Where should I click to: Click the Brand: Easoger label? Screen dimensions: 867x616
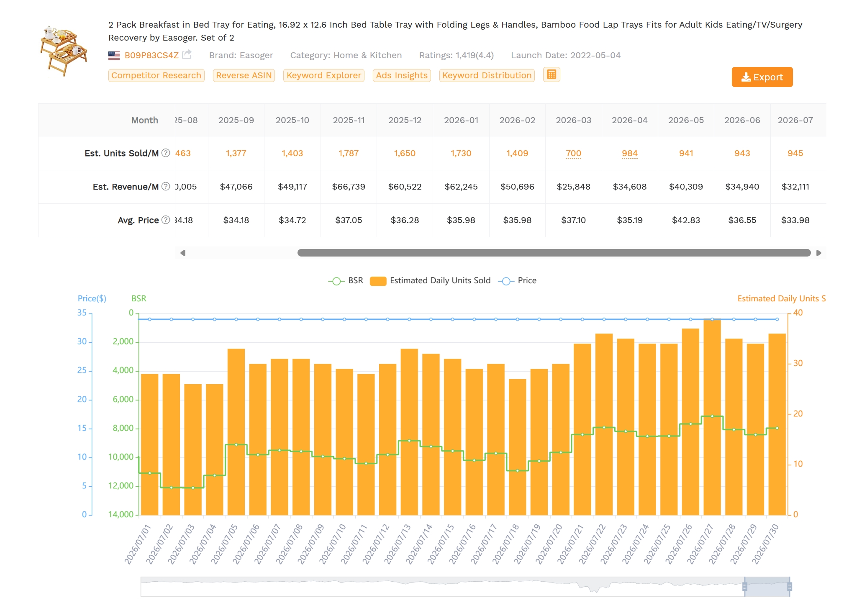pyautogui.click(x=241, y=55)
